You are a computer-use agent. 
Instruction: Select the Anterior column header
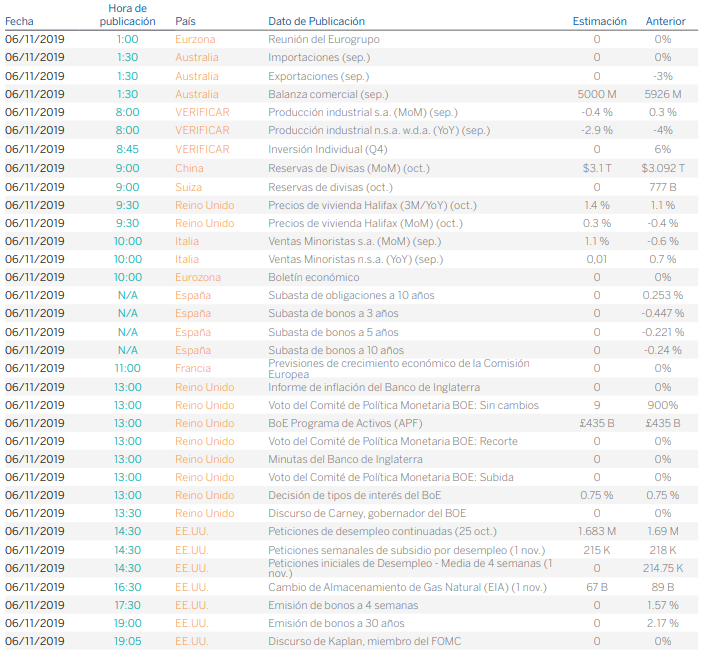click(665, 21)
